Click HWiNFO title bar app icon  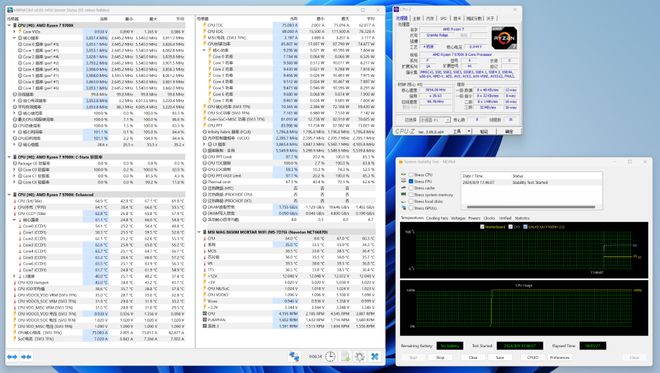(x=10, y=10)
